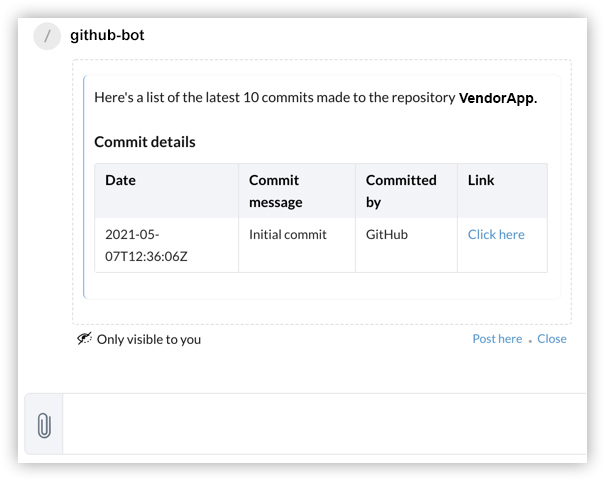605x481 pixels.
Task: Click the Post here link
Action: pos(497,339)
